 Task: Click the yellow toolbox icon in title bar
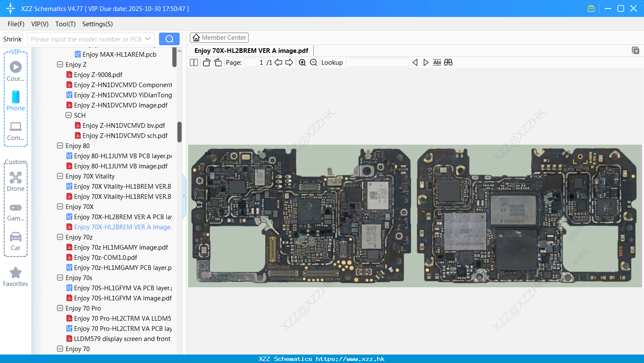[x=591, y=8]
